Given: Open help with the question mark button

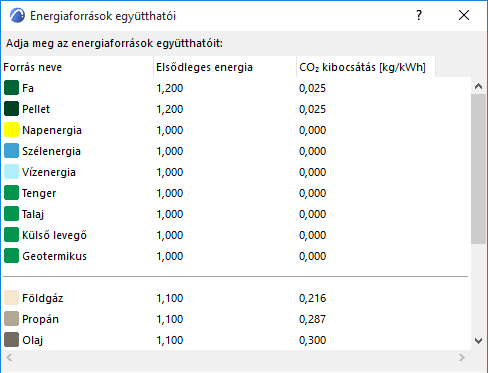Looking at the screenshot, I should 419,15.
